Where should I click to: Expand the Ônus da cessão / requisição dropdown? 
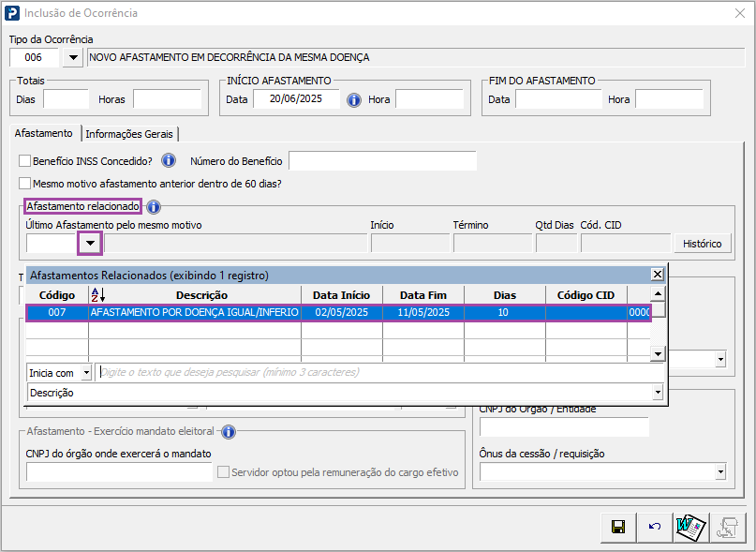719,471
